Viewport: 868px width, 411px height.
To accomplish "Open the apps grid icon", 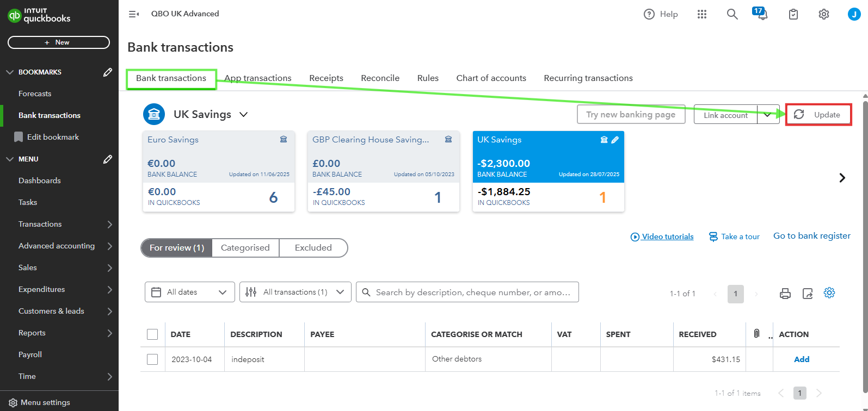I will [x=702, y=14].
